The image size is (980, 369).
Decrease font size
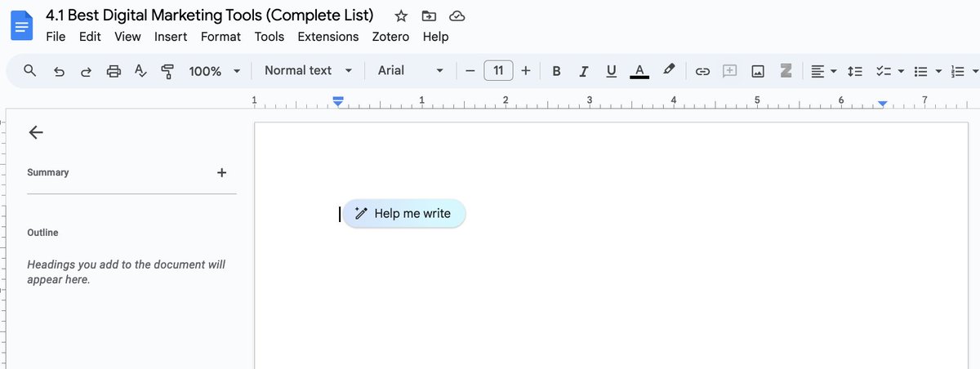[x=470, y=71]
